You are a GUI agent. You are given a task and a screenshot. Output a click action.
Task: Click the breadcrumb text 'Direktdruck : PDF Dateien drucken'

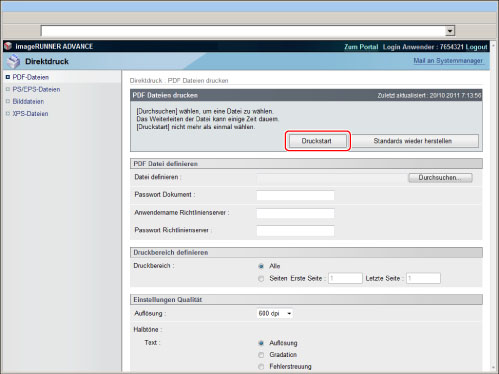(x=179, y=81)
